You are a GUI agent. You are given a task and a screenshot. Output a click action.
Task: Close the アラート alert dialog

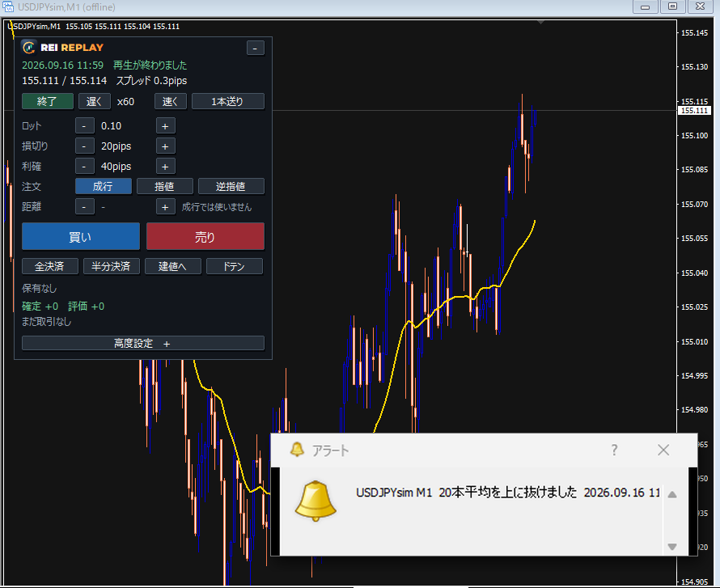[x=663, y=450]
